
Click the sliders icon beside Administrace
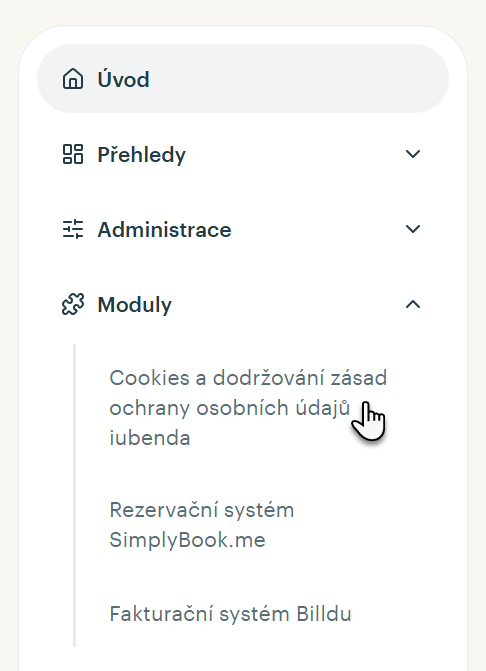pos(73,229)
